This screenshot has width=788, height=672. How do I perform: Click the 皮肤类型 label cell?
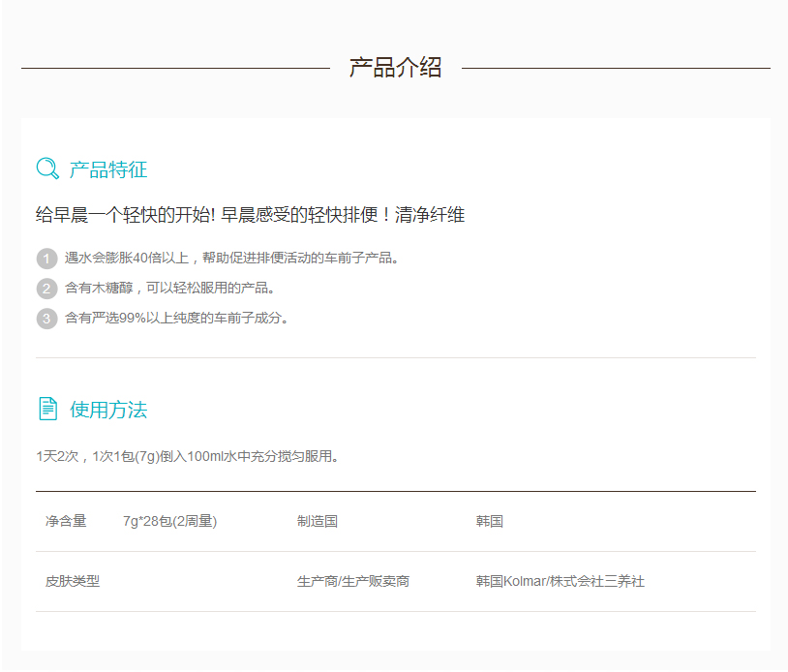click(73, 581)
